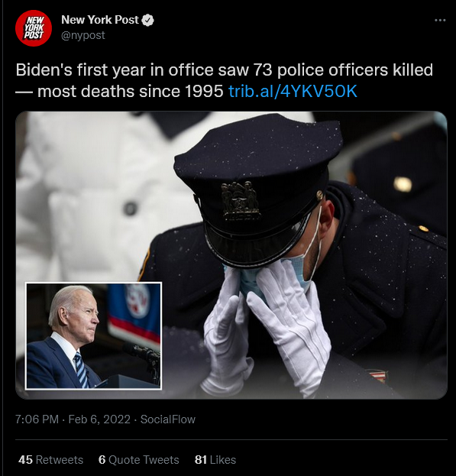Open the New York Post profile avatar
Screen dimensions: 456x476
click(x=34, y=28)
